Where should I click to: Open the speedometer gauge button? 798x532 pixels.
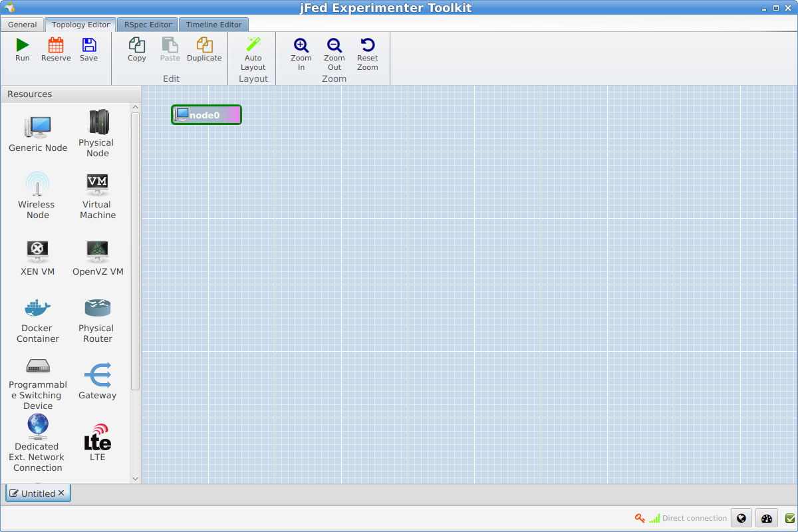(x=766, y=518)
